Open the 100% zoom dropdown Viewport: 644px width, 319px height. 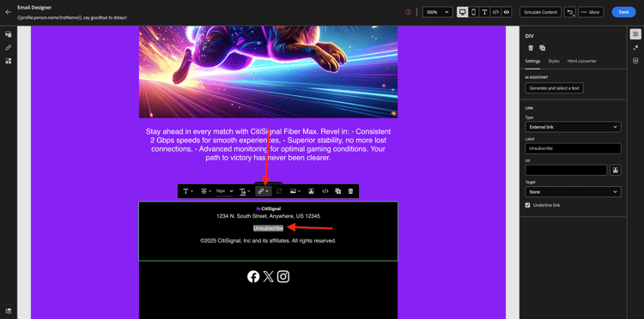click(437, 12)
